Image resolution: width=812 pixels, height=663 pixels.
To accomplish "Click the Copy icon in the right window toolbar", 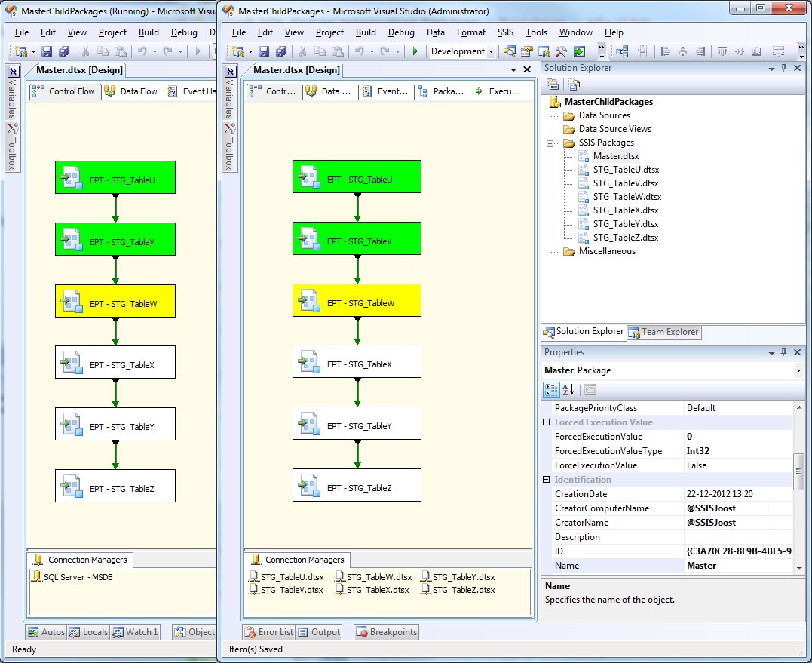I will [320, 51].
